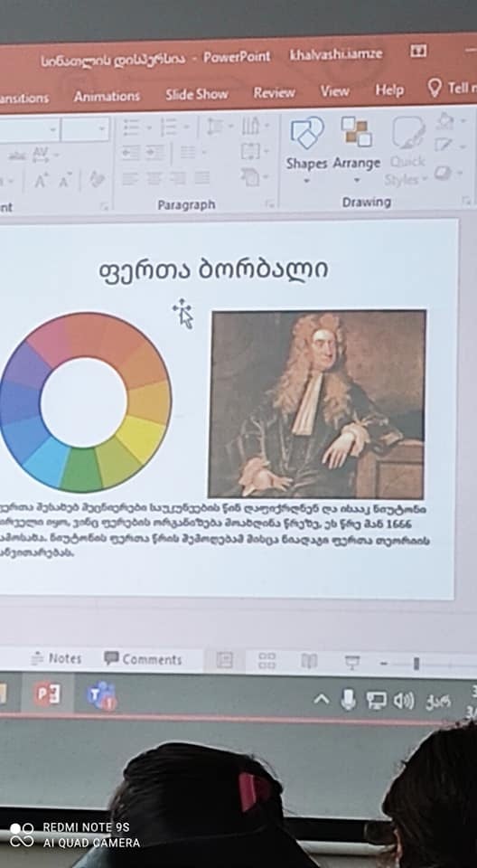Open the Review tab
The height and width of the screenshot is (868, 477).
click(x=274, y=92)
